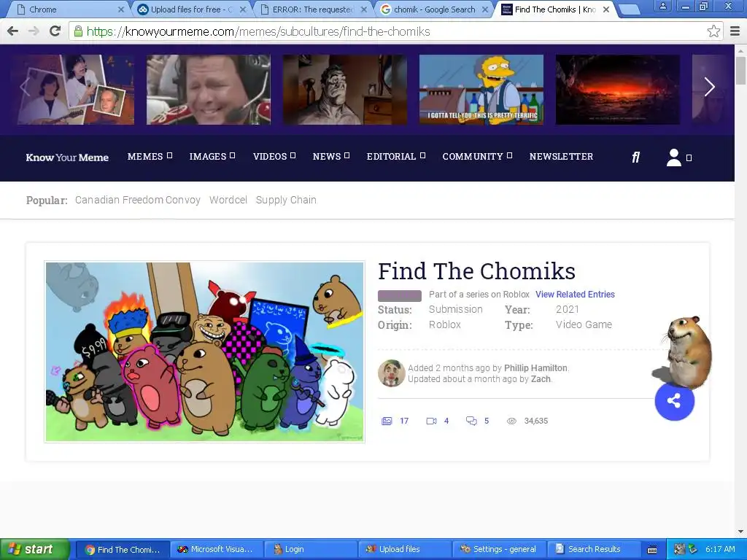747x560 pixels.
Task: Open a new tab with the new tab button
Action: click(630, 9)
